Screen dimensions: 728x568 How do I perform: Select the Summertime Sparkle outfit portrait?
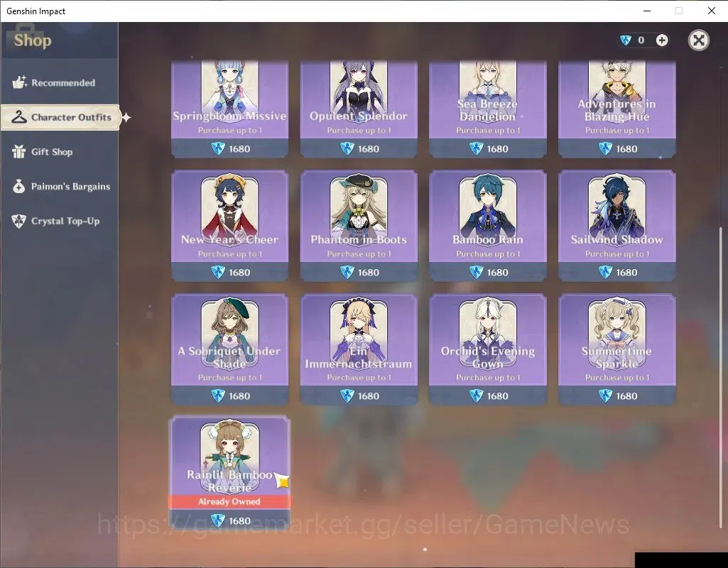[617, 333]
